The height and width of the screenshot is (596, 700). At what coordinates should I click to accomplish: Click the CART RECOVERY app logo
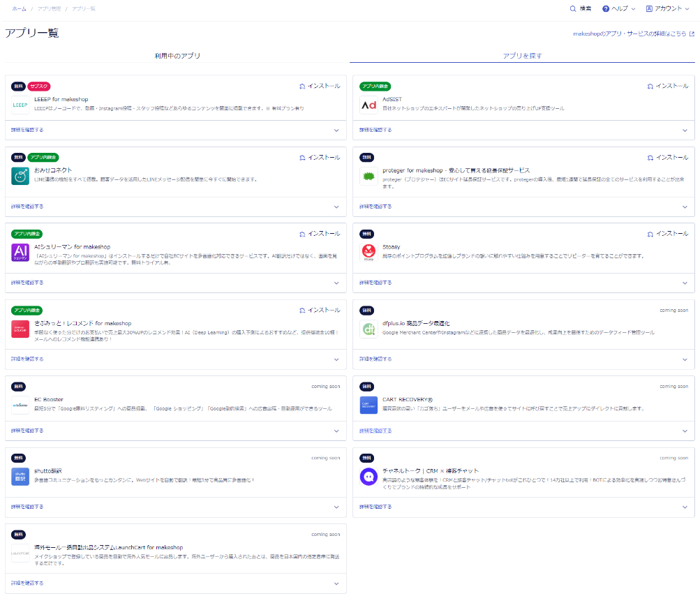click(x=368, y=405)
